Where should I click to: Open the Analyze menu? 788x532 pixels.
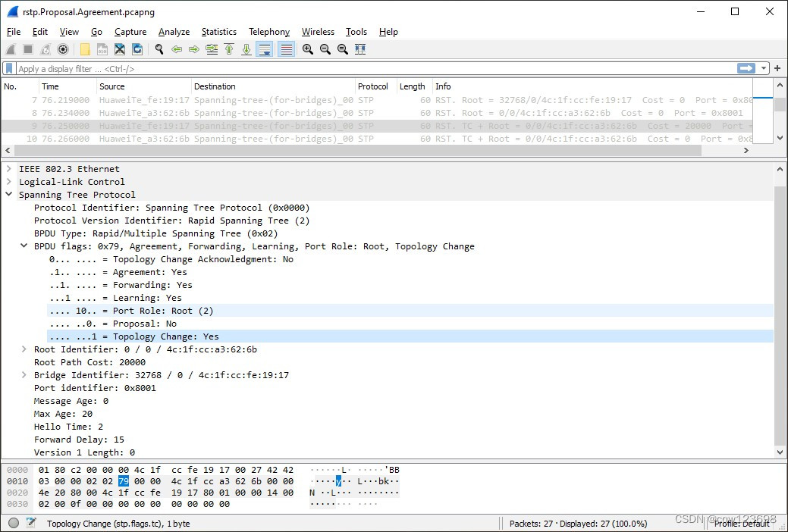(x=174, y=32)
